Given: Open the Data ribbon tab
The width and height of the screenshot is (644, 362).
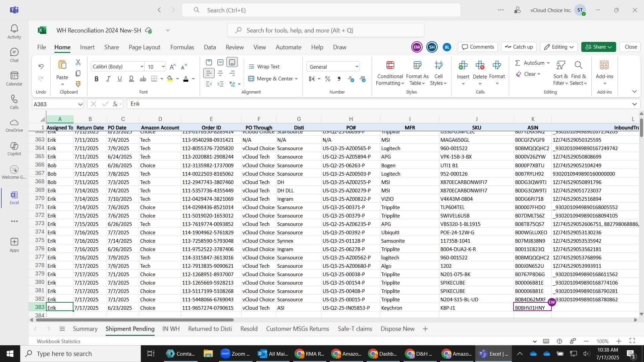Looking at the screenshot, I should [210, 47].
